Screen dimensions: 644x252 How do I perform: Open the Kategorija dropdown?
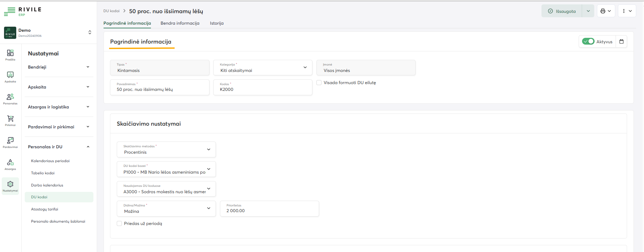point(263,68)
